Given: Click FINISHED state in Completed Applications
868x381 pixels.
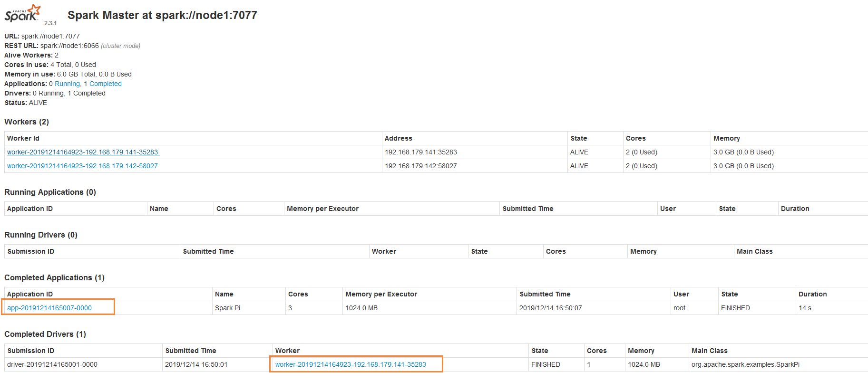Looking at the screenshot, I should click(735, 308).
